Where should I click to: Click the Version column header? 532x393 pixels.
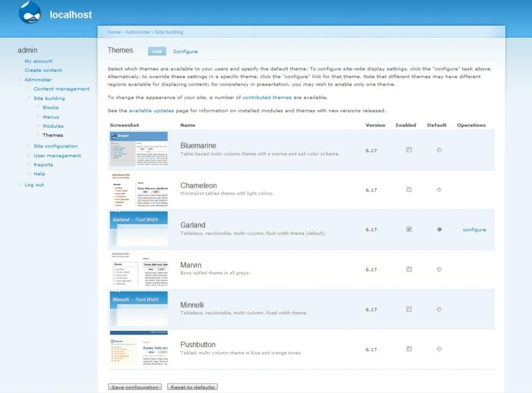(375, 125)
